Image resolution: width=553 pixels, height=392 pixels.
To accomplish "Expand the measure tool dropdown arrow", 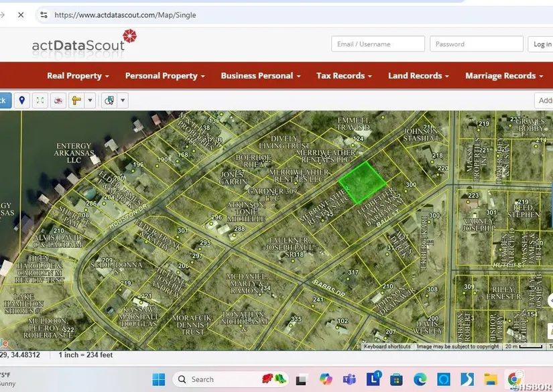I will [90, 101].
